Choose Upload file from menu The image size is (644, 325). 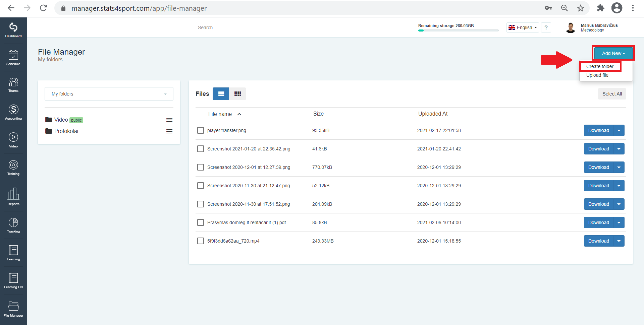pyautogui.click(x=597, y=75)
